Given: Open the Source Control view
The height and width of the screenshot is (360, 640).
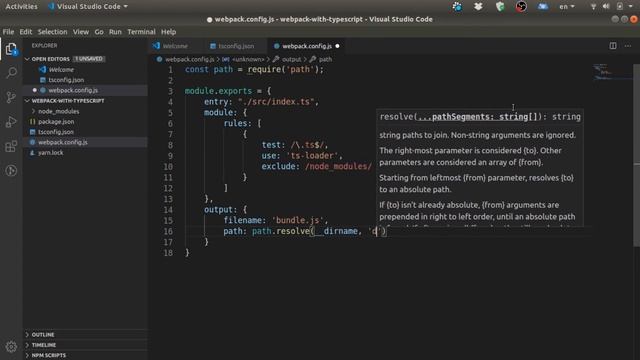Looking at the screenshot, I should (x=11, y=97).
